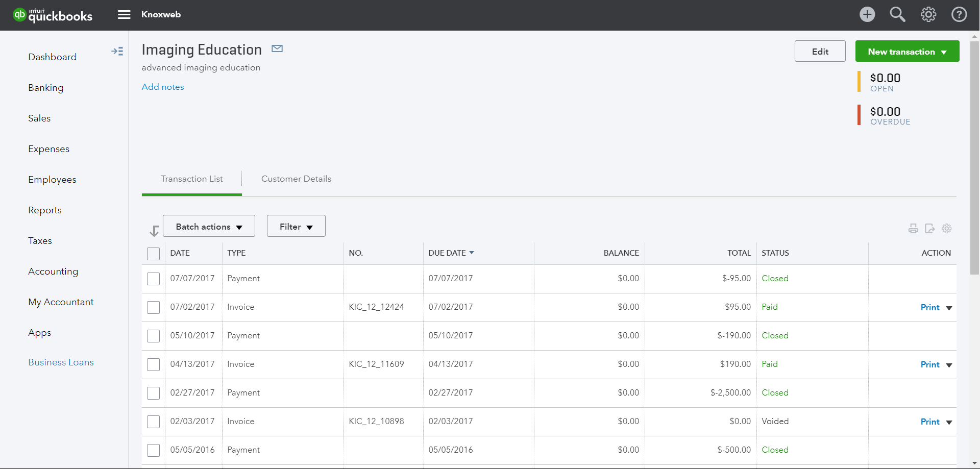Collapse the left navigation sidebar
The image size is (980, 469).
coord(117,51)
